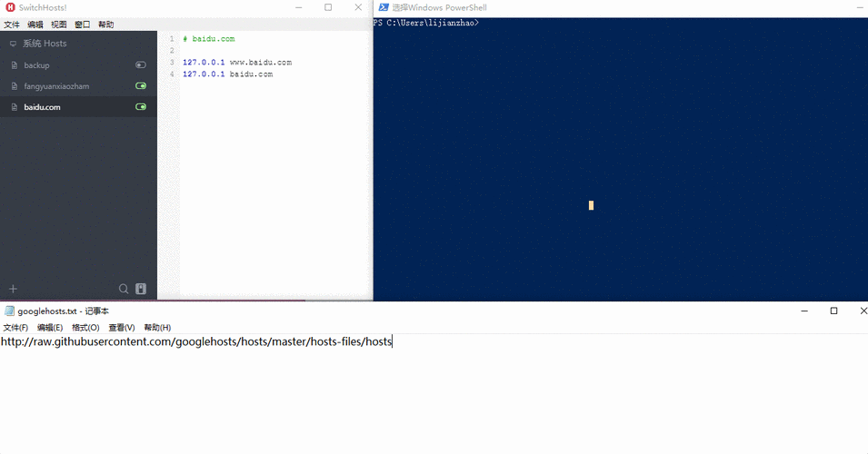
Task: Click the URL text in Notepad
Action: 196,341
